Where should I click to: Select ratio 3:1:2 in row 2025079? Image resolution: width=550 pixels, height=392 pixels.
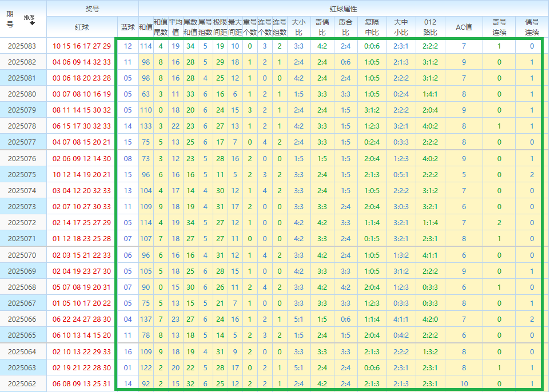[372, 110]
